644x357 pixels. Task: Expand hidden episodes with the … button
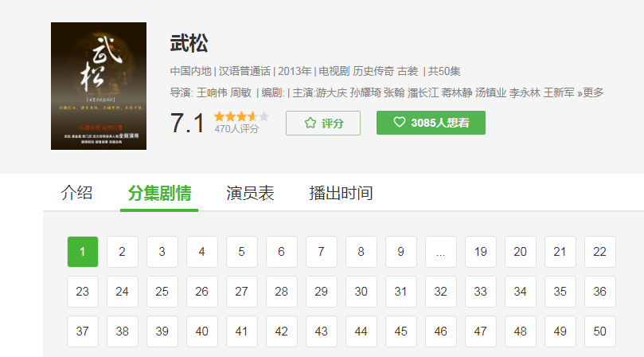(441, 252)
